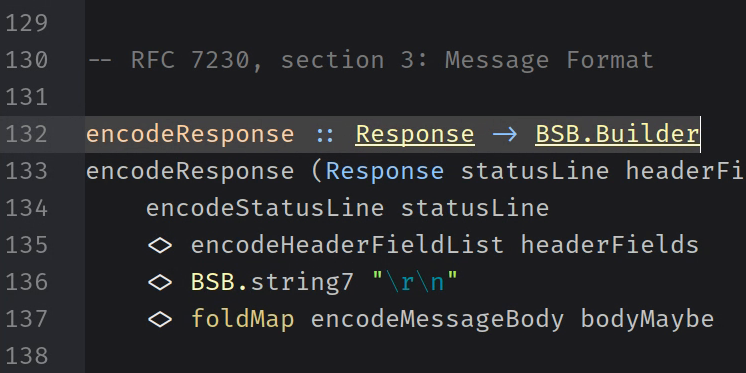Click line number 136 in the gutter
Screen dimensions: 746x373
point(27,283)
